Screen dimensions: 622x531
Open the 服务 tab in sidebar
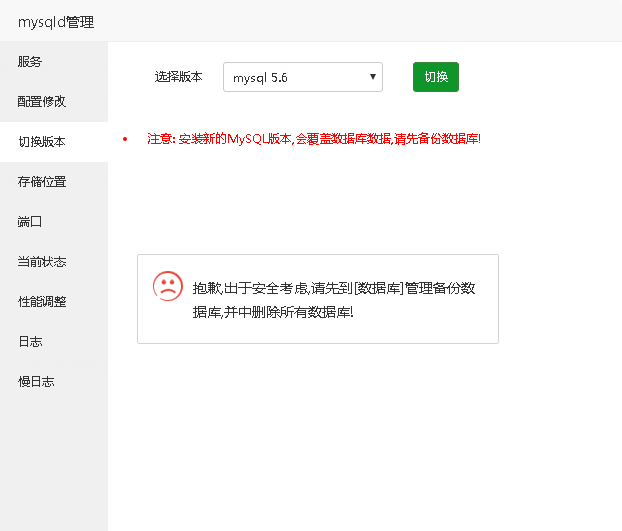tap(30, 62)
